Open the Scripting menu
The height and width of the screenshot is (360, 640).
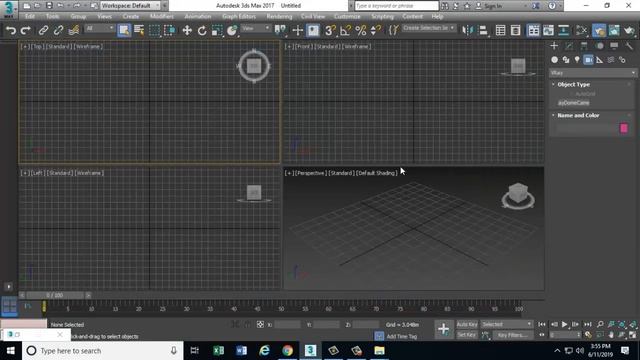(x=382, y=16)
